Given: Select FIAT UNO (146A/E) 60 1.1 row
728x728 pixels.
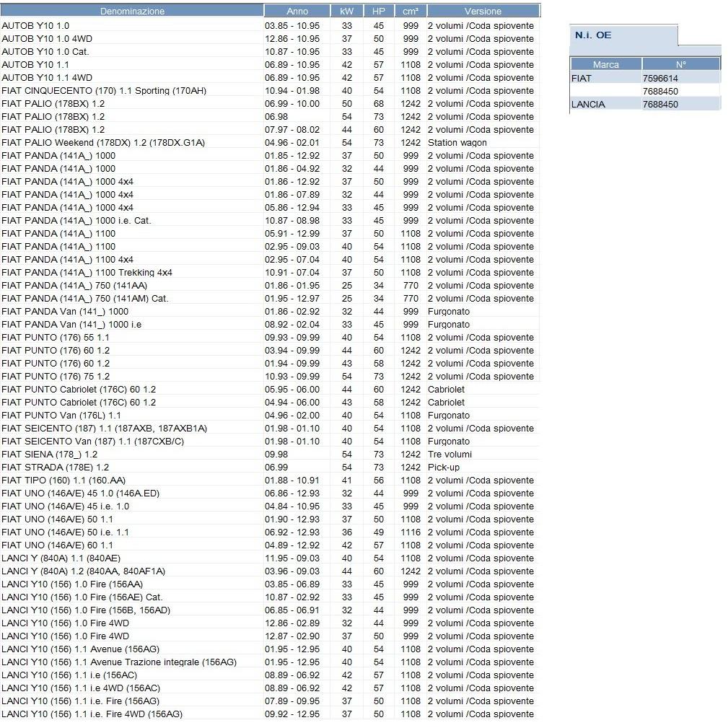Looking at the screenshot, I should (271, 545).
